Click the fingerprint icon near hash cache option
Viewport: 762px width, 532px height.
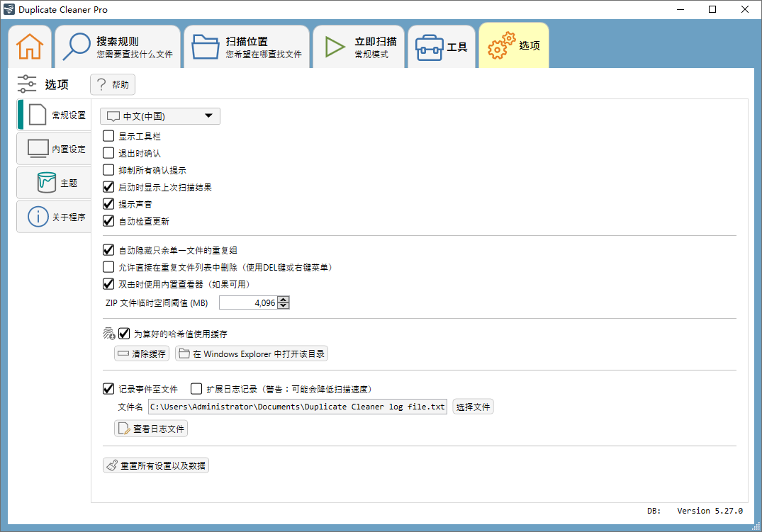(109, 333)
